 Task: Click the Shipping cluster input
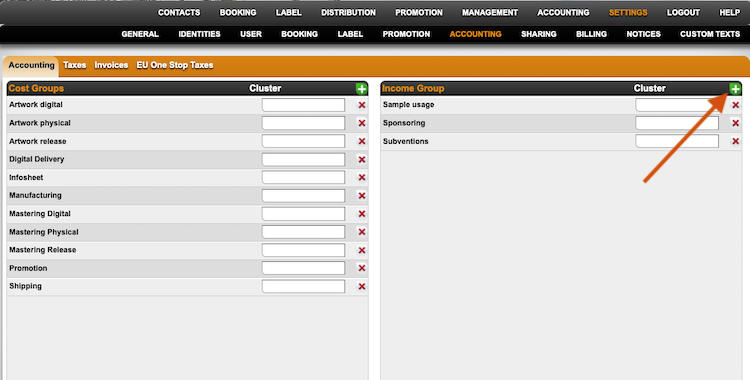(303, 286)
